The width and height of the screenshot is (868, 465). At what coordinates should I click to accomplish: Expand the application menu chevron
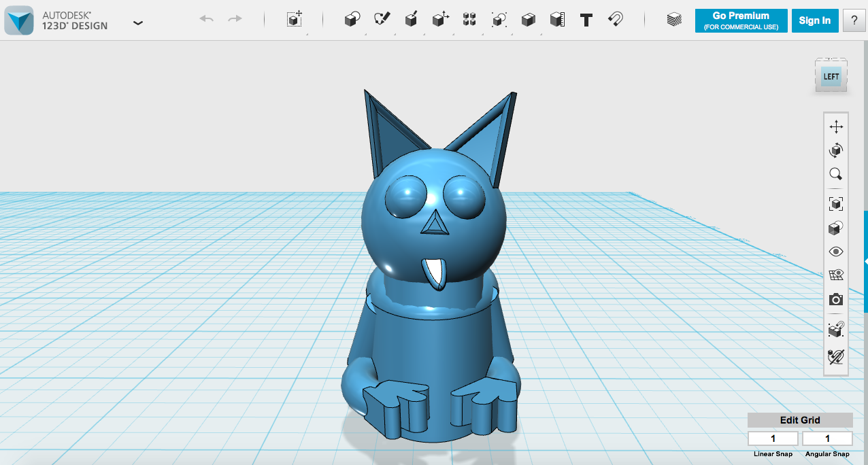point(138,22)
